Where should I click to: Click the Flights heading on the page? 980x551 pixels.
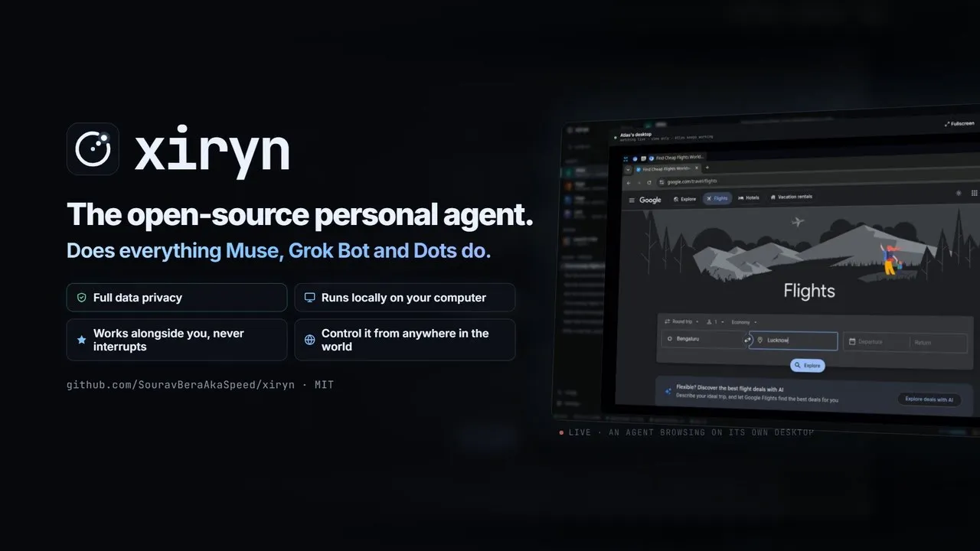pyautogui.click(x=808, y=291)
